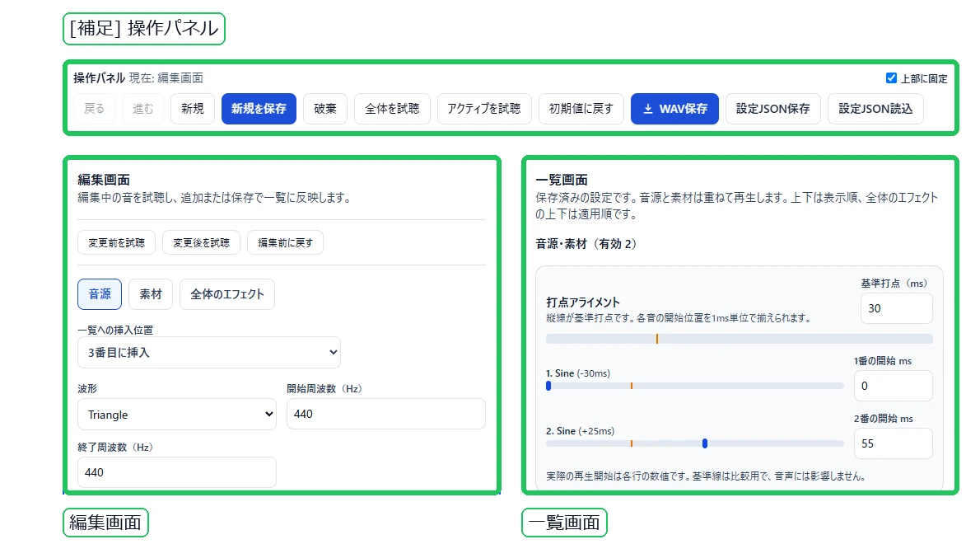Image resolution: width=980 pixels, height=544 pixels.
Task: Click 変更前を試聴 button
Action: 116,242
